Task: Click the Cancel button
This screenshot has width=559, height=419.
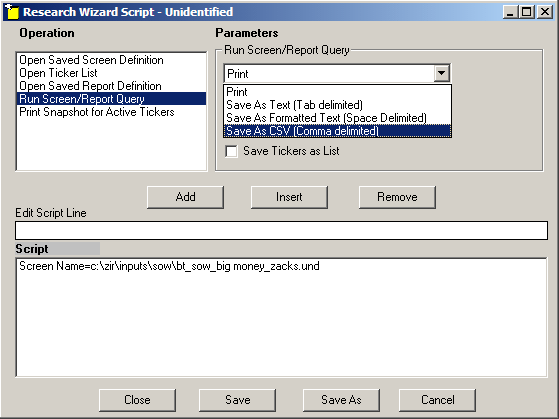Action: (437, 400)
